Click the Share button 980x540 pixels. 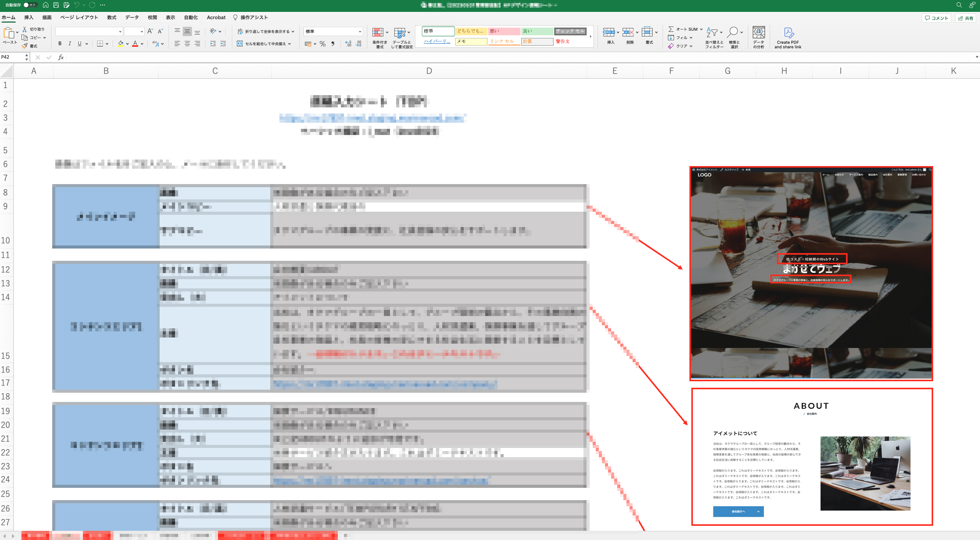(966, 18)
